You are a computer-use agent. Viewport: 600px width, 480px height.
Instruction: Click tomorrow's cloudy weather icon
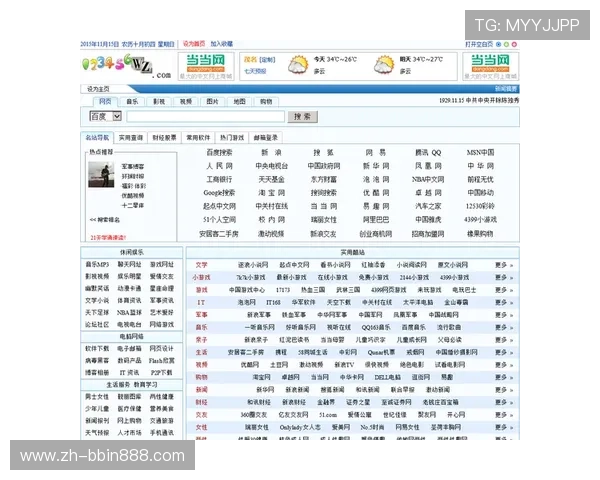[384, 65]
